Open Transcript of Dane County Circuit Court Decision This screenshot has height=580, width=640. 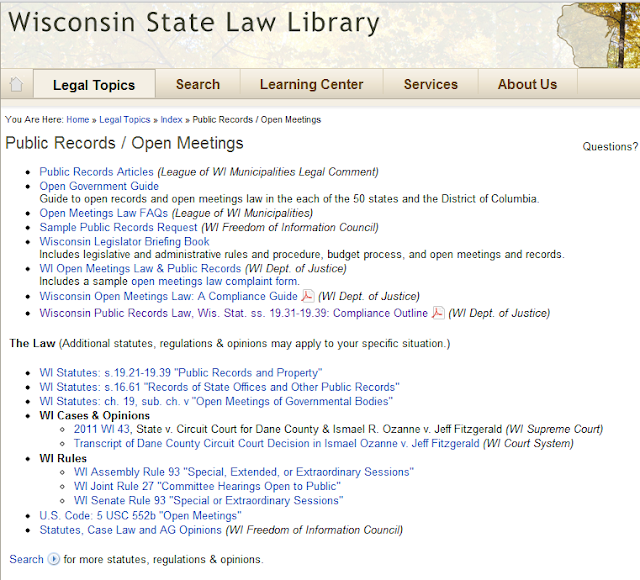(276, 443)
